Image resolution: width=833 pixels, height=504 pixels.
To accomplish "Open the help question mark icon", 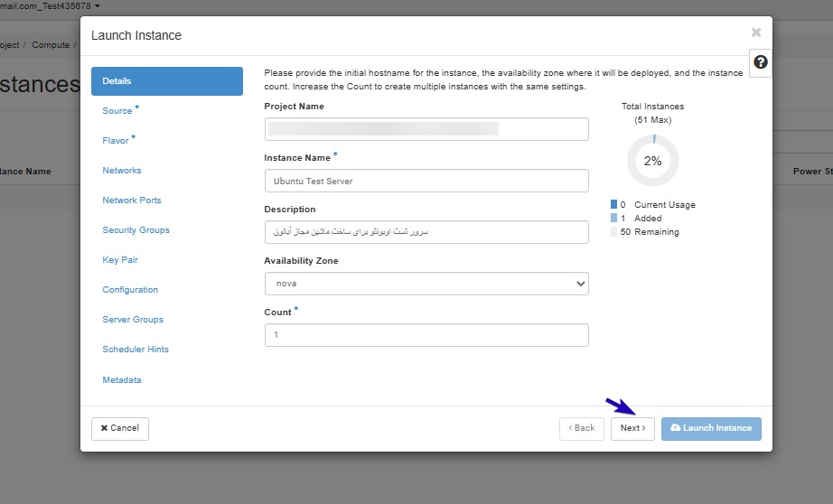I will pos(760,62).
